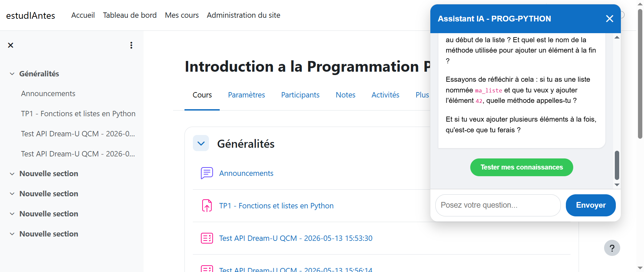Open TP1 - Fonctions et listes en Python link
The height and width of the screenshot is (272, 644).
click(276, 206)
